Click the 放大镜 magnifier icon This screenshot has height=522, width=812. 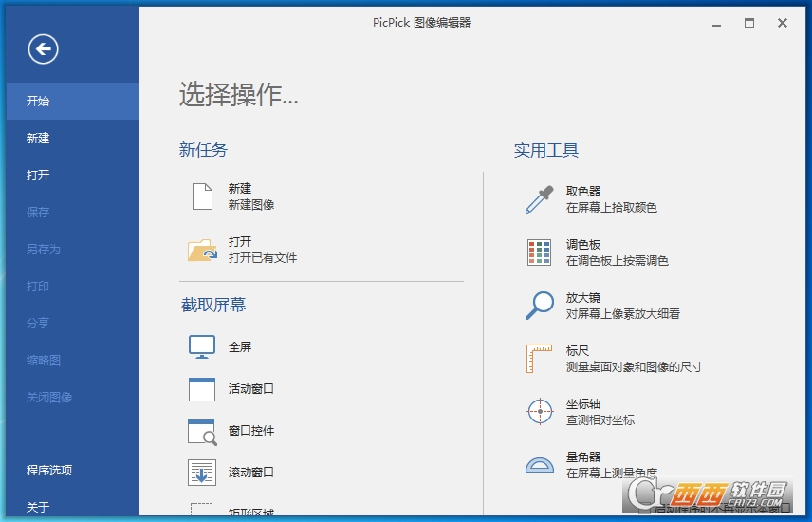pyautogui.click(x=539, y=306)
